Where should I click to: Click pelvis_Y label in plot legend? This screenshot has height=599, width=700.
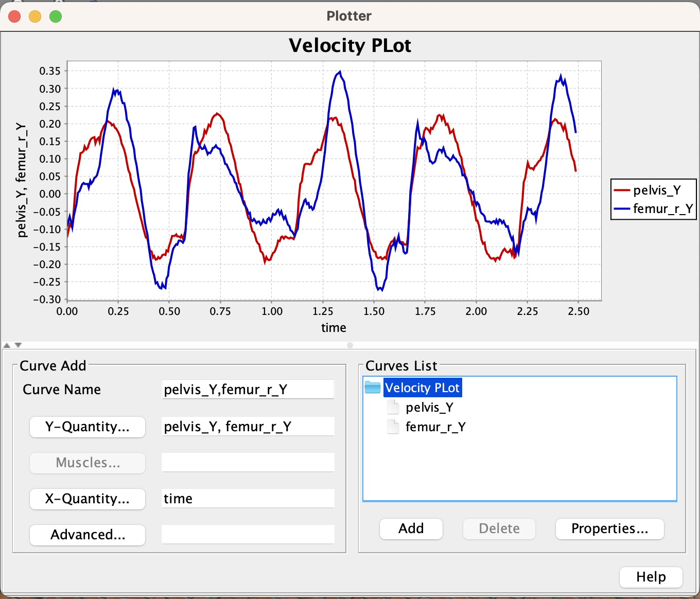click(x=657, y=190)
